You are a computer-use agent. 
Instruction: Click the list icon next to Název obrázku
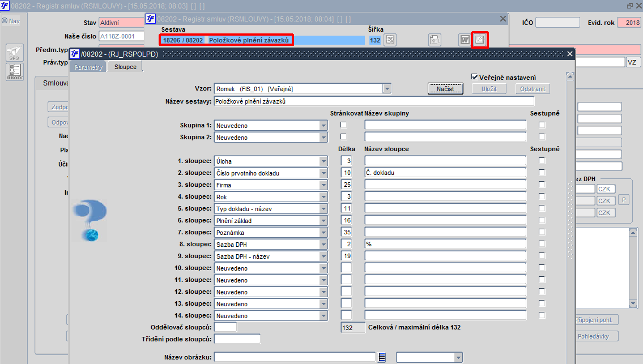click(382, 357)
